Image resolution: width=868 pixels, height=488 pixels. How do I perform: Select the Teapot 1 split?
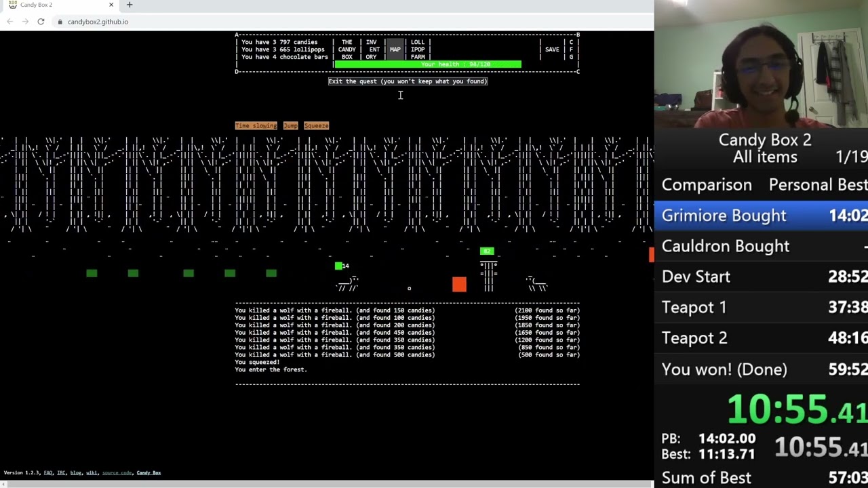(761, 308)
